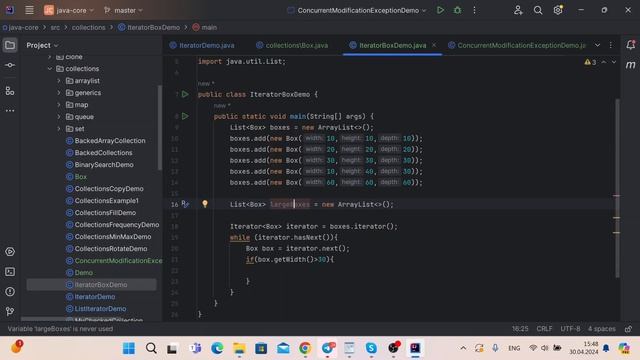This screenshot has height=360, width=640.
Task: Expand the queue folder
Action: (59, 117)
